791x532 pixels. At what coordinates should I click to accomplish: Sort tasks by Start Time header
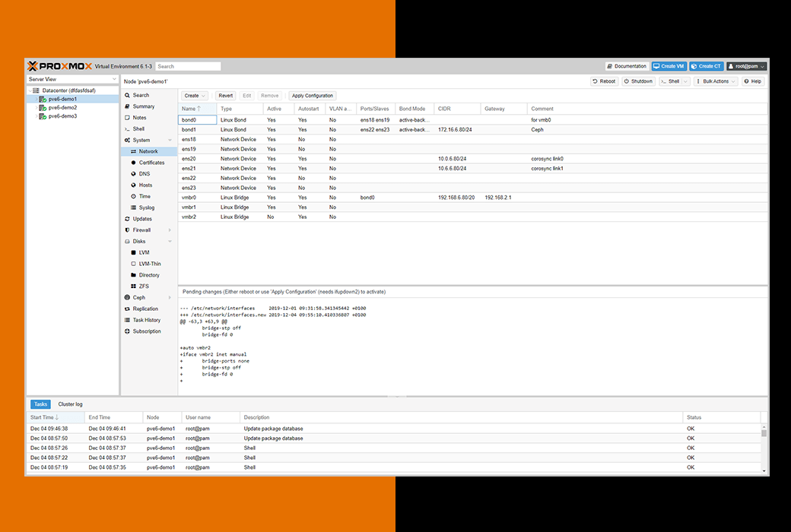(x=56, y=417)
